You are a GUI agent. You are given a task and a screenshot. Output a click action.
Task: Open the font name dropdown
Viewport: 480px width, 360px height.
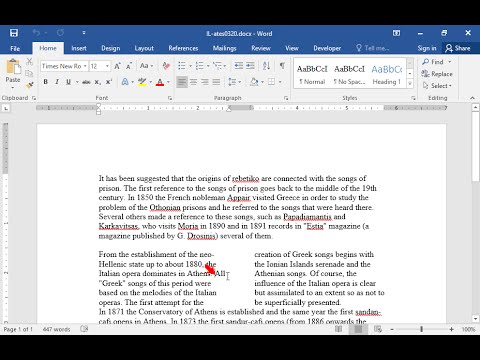pyautogui.click(x=85, y=66)
